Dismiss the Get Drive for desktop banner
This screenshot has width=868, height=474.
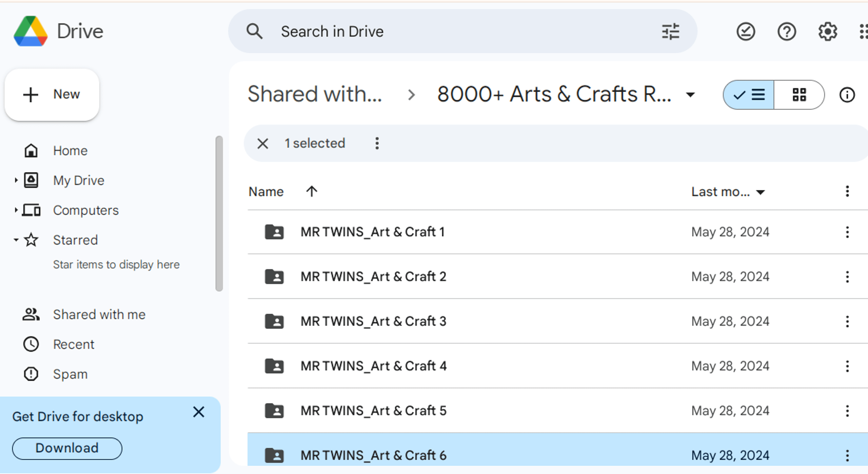(x=198, y=412)
